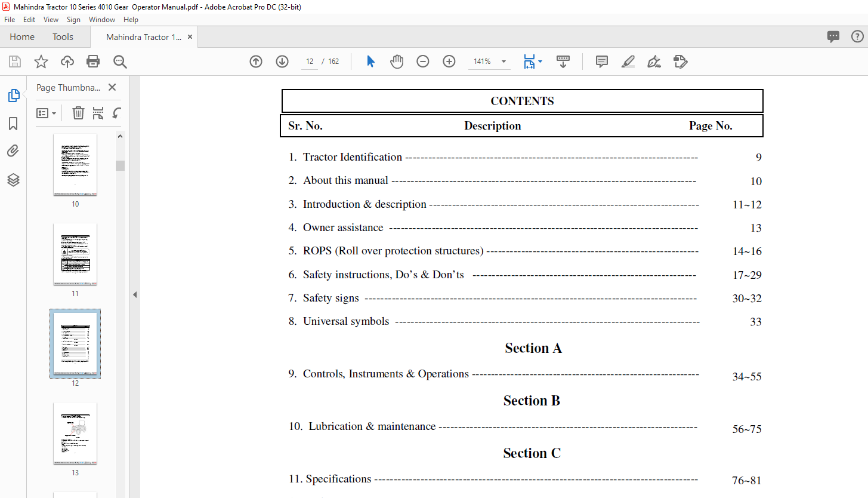Viewport: 868px width, 498px height.
Task: Open the sign document pen tool
Action: [654, 62]
